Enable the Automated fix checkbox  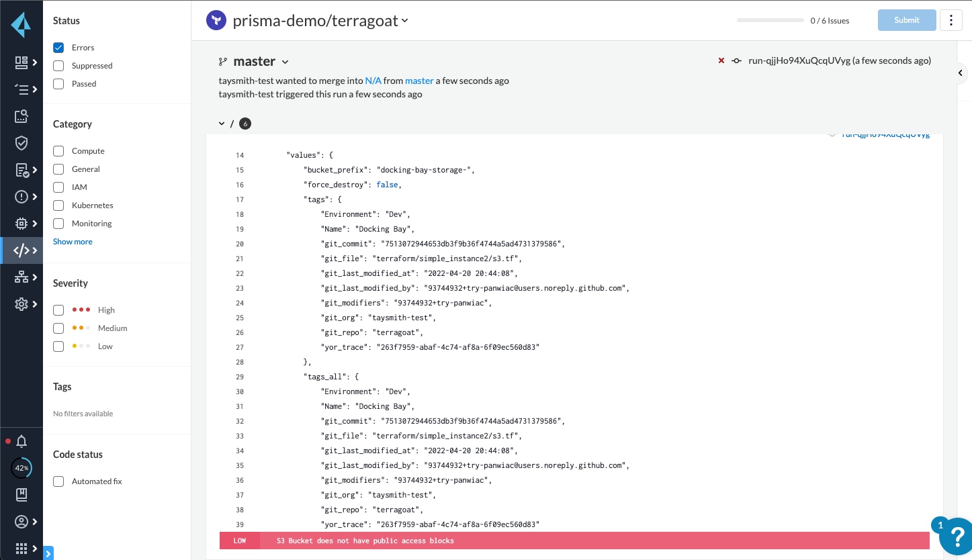pyautogui.click(x=58, y=481)
